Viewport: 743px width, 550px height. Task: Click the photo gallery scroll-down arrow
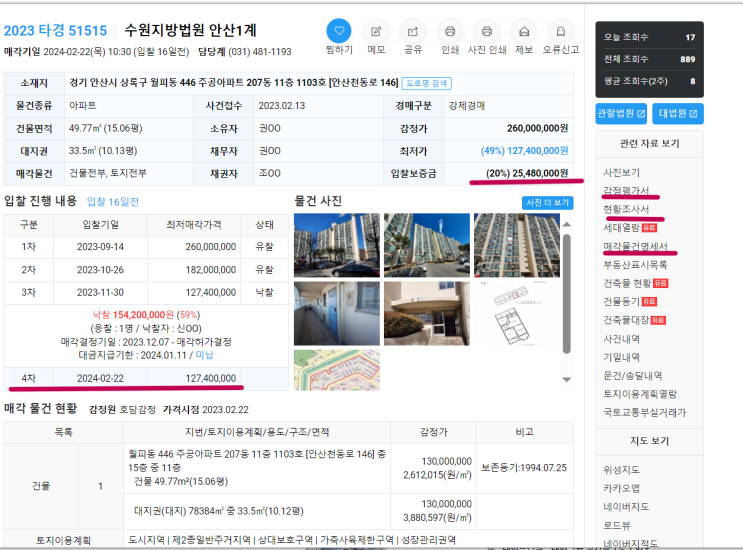point(567,379)
